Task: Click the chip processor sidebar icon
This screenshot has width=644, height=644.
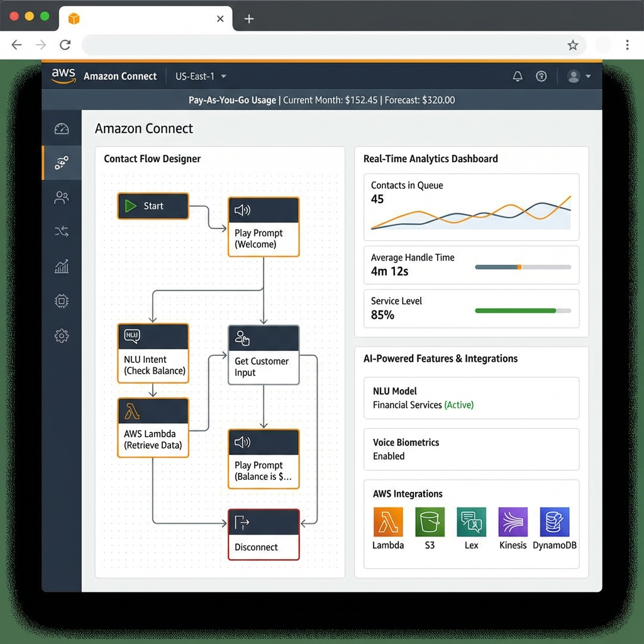Action: (62, 301)
